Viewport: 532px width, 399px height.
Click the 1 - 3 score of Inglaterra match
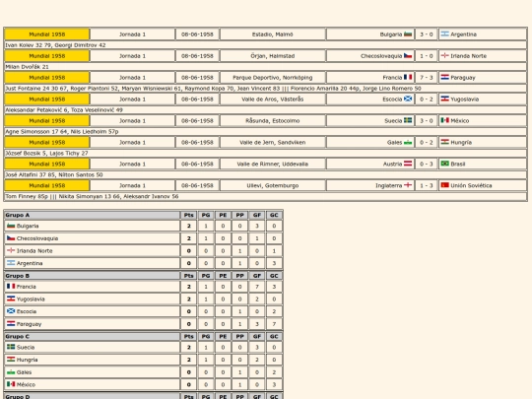pos(427,185)
